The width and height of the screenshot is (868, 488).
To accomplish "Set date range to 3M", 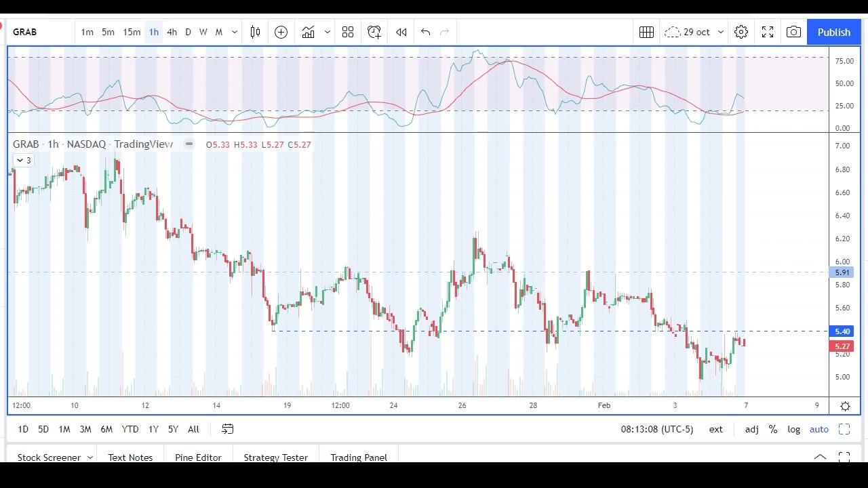I will [85, 429].
